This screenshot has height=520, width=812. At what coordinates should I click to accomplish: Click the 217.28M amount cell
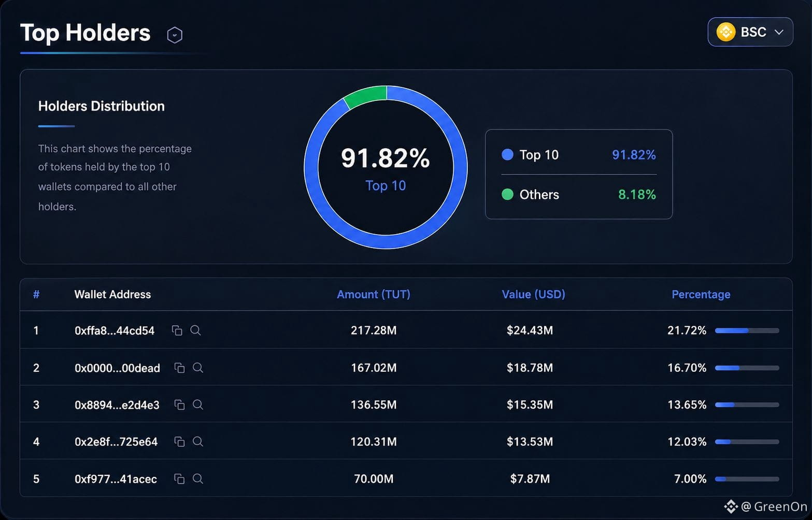pos(374,330)
